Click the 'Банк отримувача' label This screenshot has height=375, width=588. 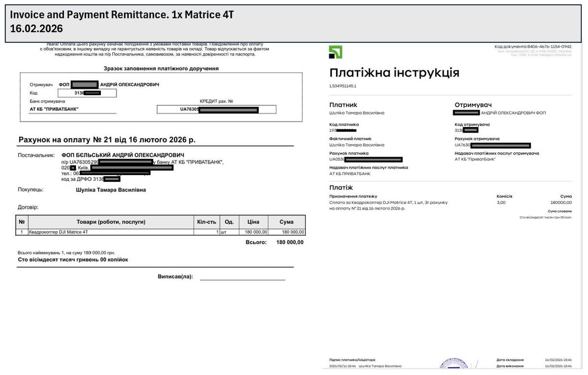click(48, 101)
